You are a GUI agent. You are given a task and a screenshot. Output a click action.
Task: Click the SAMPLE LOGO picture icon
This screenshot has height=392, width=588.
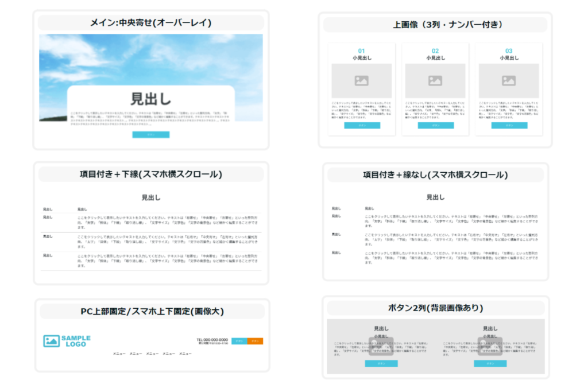52,341
